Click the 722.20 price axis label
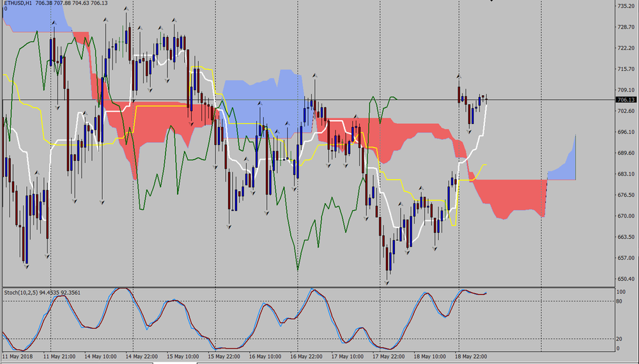The image size is (639, 364). point(626,48)
